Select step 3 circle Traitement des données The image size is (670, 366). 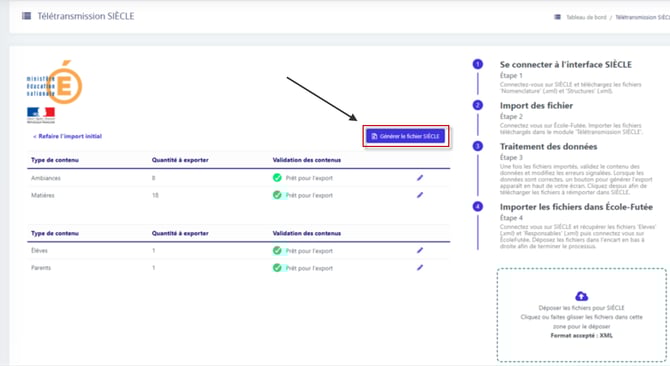point(478,146)
